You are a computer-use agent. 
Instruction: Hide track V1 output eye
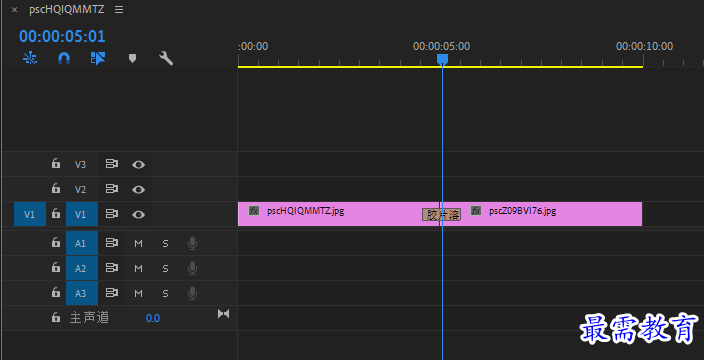138,215
